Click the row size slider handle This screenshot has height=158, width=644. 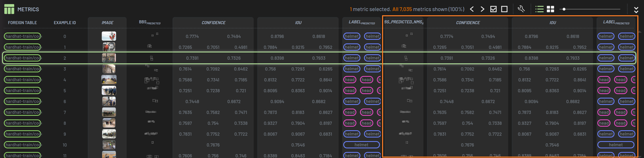click(x=564, y=9)
